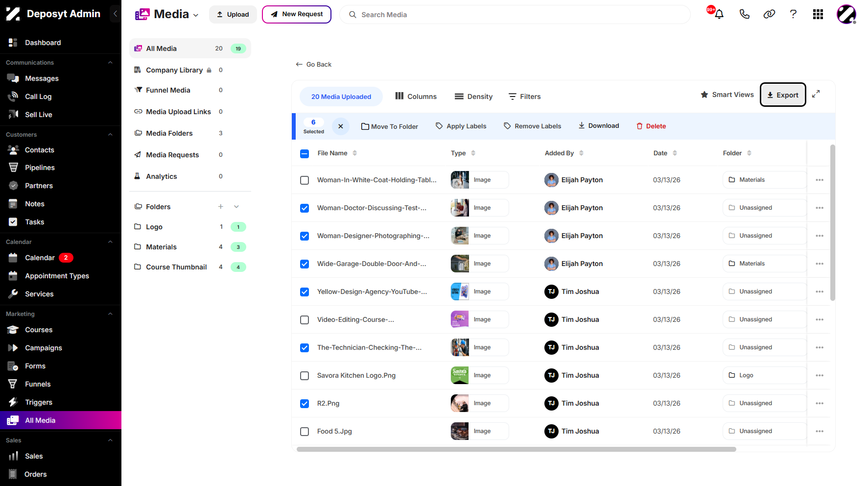This screenshot has height=486, width=868.
Task: Open the notifications bell
Action: point(719,14)
